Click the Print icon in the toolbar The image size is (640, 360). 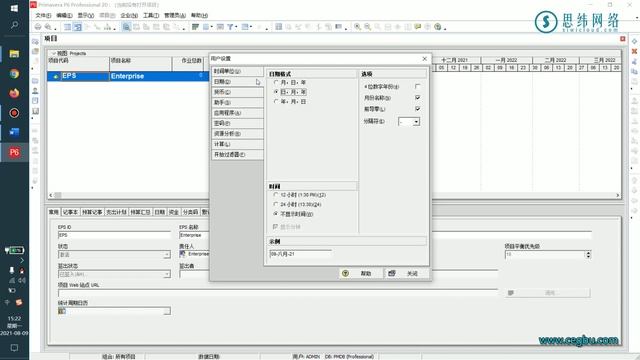point(38,27)
